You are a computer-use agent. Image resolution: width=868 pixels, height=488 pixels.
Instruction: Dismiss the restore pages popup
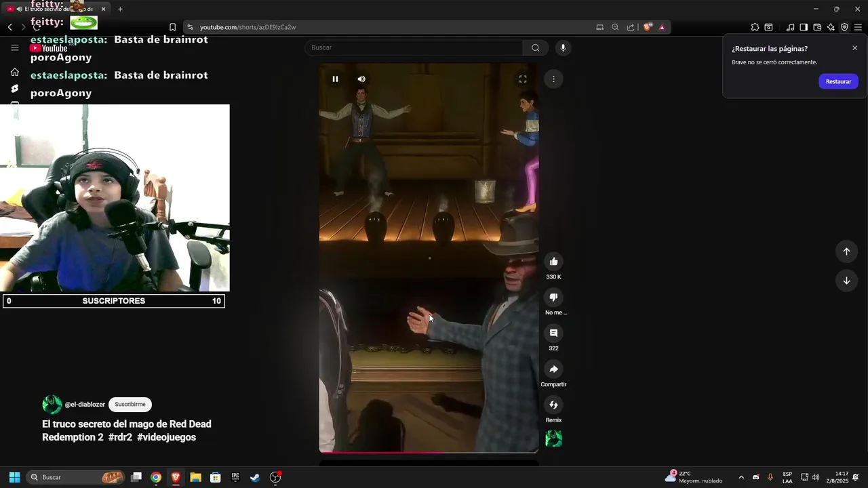[x=854, y=48]
